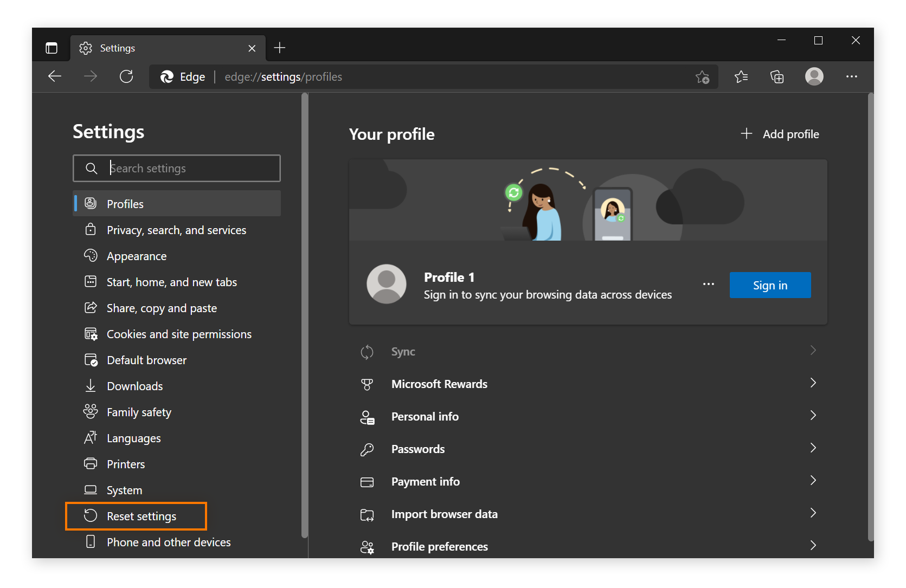Screen dimensions: 906x588
Task: Open Share, copy and paste settings
Action: coord(177,308)
